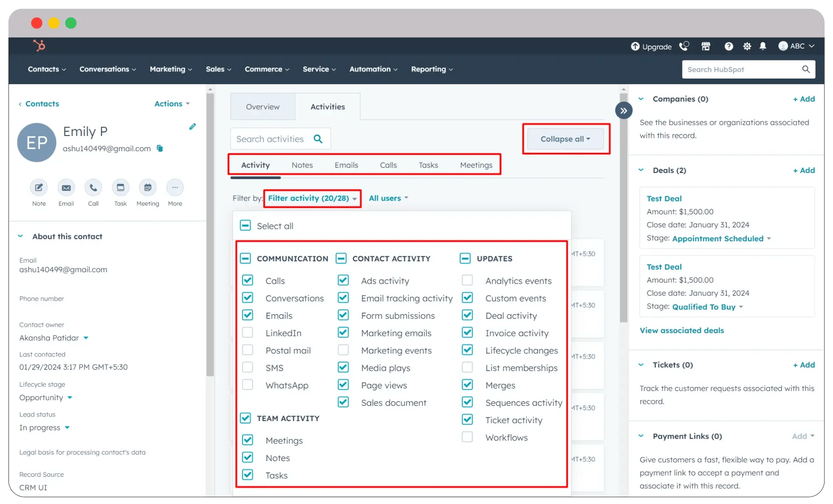Click the Meeting scheduling icon
The width and height of the screenshot is (833, 504).
point(147,187)
